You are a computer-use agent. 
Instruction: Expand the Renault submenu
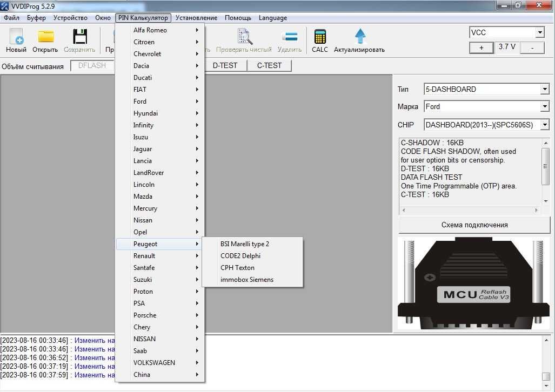pos(161,256)
